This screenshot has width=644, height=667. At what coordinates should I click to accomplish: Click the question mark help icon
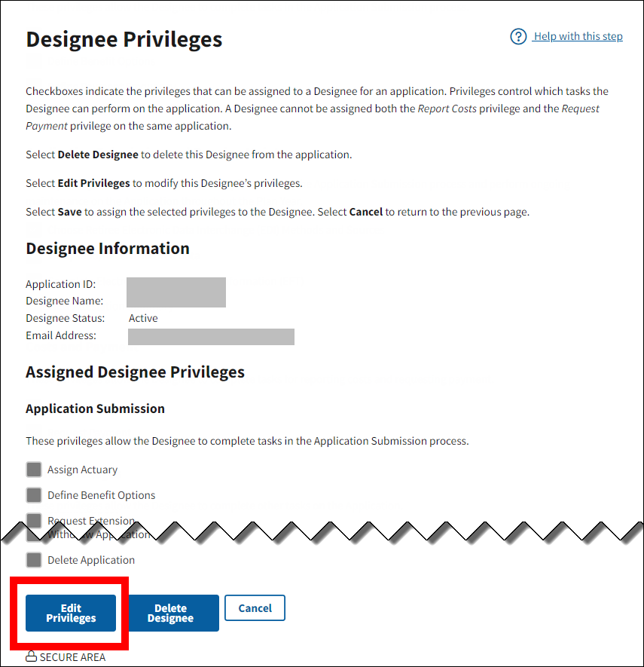[518, 37]
